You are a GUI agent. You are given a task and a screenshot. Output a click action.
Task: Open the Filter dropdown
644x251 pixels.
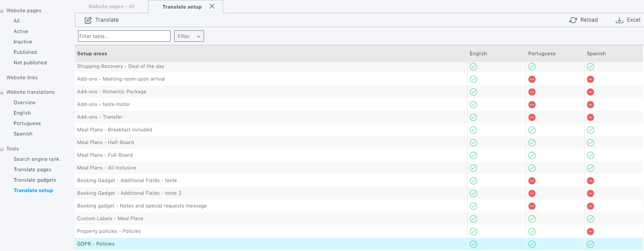pyautogui.click(x=189, y=36)
